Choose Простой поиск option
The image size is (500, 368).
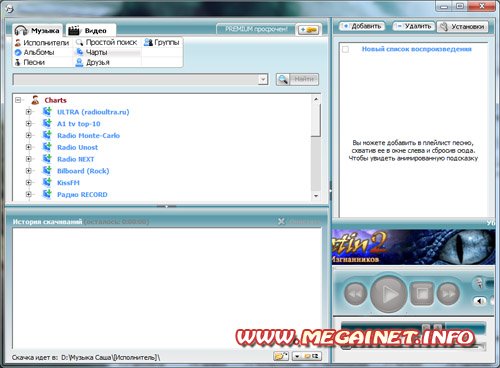click(107, 42)
